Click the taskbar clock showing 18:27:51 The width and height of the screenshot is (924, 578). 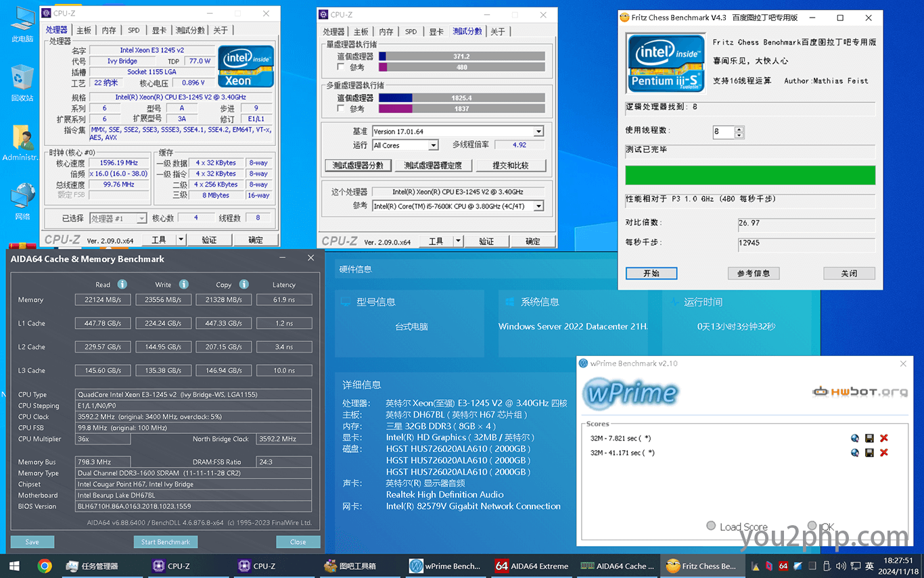pos(898,566)
